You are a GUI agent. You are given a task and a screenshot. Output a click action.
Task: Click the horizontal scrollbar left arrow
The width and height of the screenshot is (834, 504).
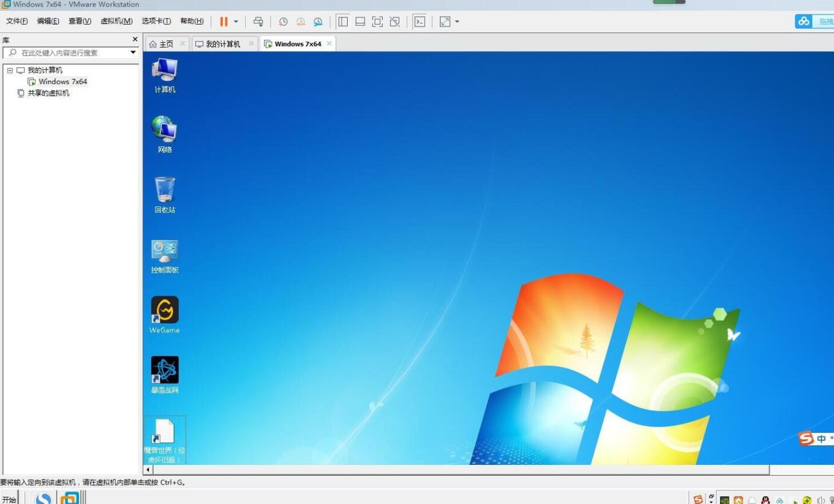click(x=148, y=470)
